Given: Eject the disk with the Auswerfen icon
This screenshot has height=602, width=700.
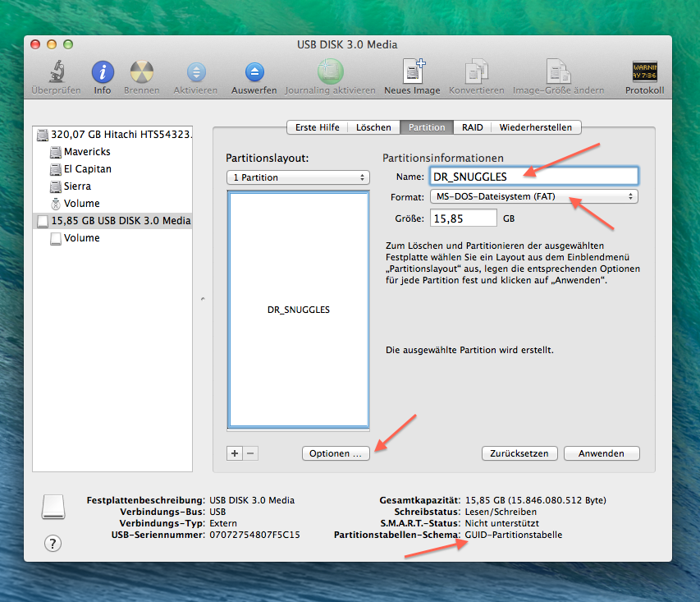Looking at the screenshot, I should [254, 72].
